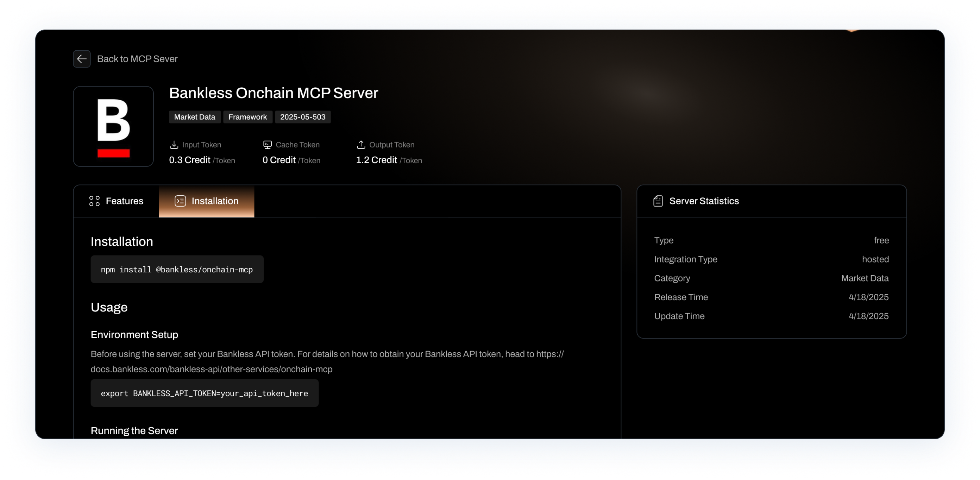Click the Integration Type value hosted
This screenshot has width=980, height=480.
click(x=875, y=259)
